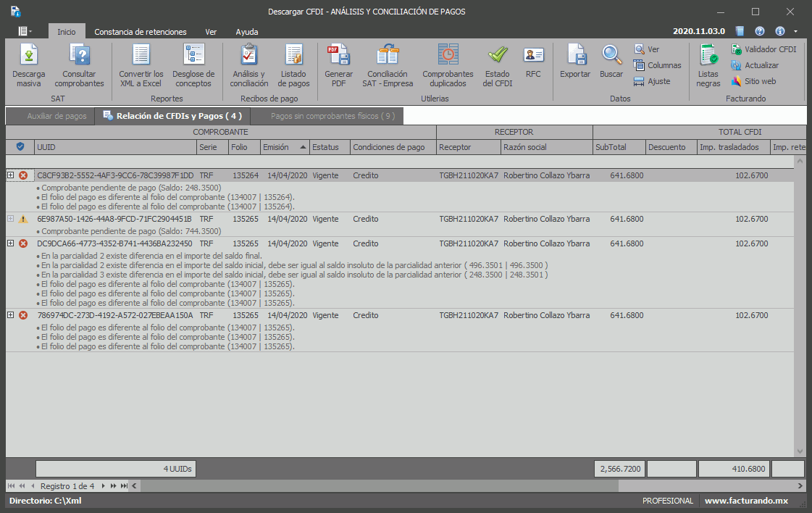The height and width of the screenshot is (513, 812).
Task: Go to next record in navigator
Action: point(104,485)
